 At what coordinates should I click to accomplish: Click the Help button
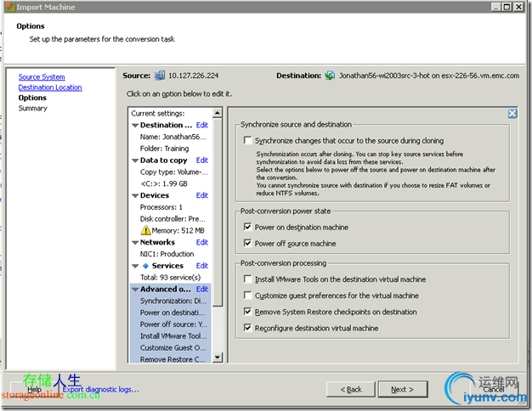(x=34, y=389)
